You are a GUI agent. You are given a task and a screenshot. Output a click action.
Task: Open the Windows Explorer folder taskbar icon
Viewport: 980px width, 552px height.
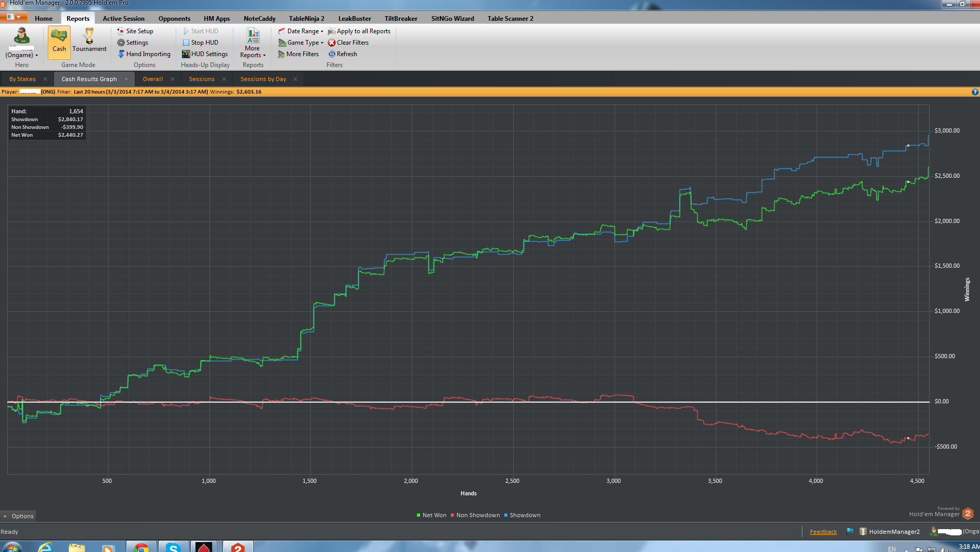click(77, 547)
